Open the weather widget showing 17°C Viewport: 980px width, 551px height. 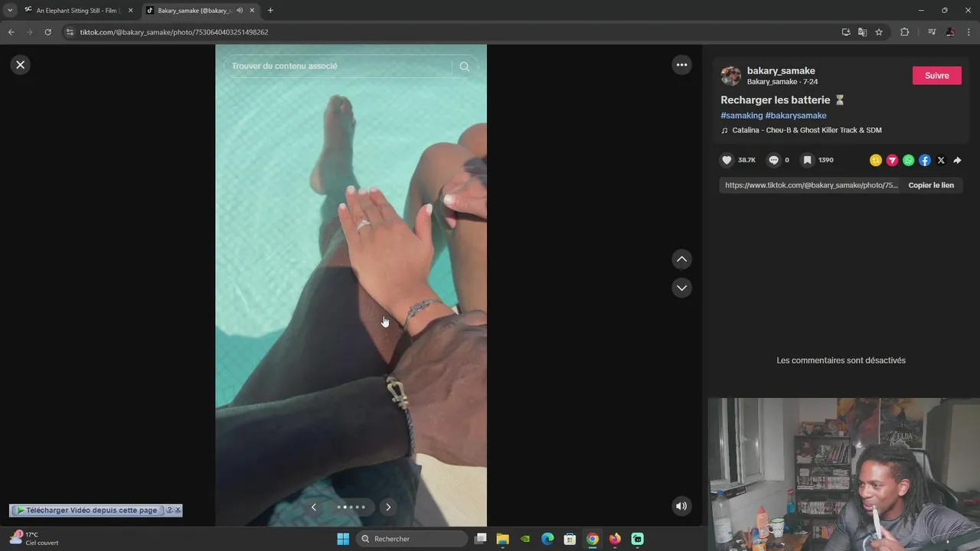34,539
